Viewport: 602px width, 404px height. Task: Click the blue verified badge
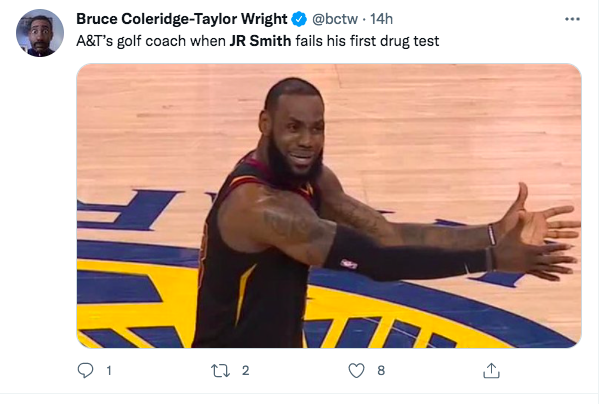click(298, 19)
